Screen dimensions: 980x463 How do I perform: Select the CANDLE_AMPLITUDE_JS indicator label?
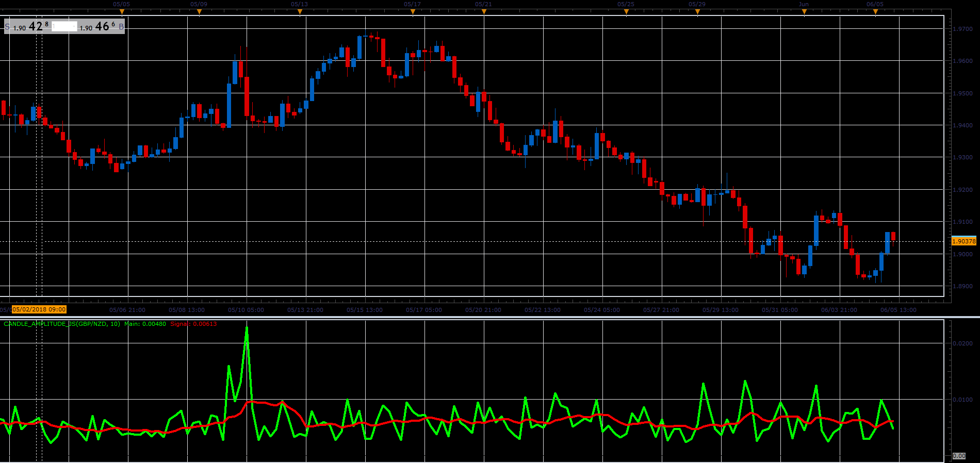(x=62, y=324)
